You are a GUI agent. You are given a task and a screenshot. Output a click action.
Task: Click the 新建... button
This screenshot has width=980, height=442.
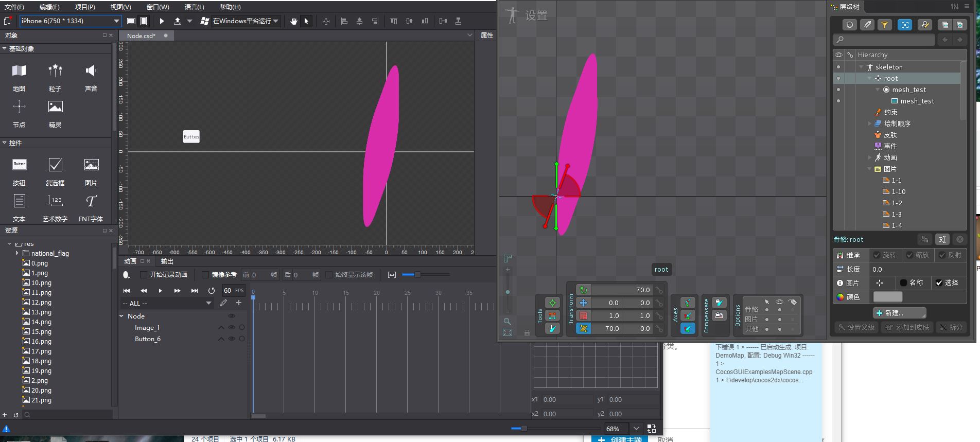point(899,313)
